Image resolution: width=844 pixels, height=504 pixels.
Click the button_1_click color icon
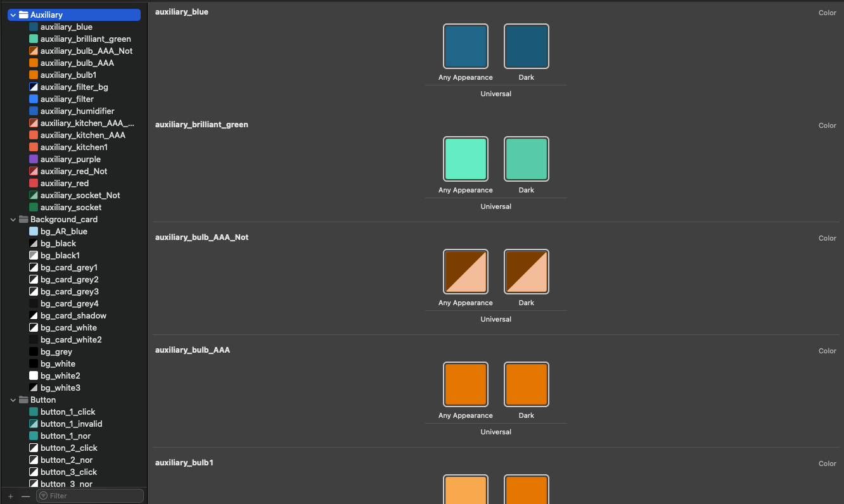coord(34,412)
